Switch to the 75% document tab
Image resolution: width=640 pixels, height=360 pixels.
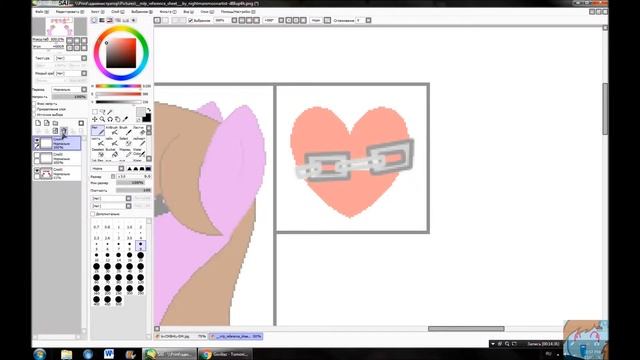coord(182,336)
